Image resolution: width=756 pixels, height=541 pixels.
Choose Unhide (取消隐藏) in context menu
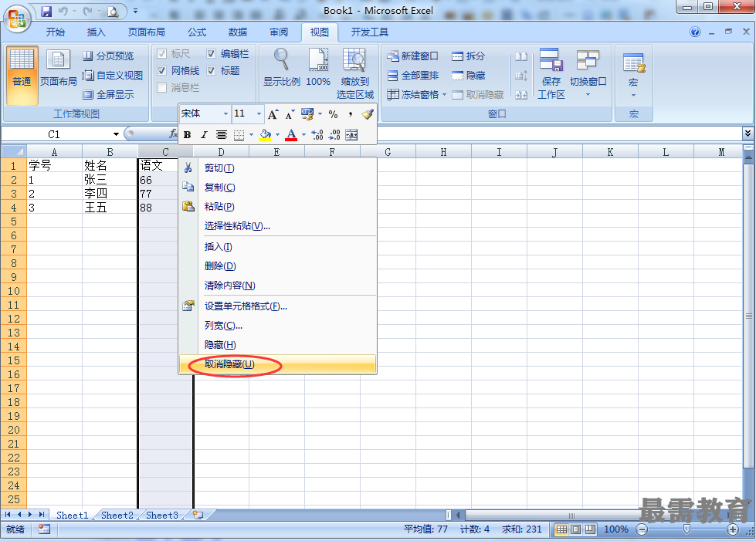pos(277,364)
